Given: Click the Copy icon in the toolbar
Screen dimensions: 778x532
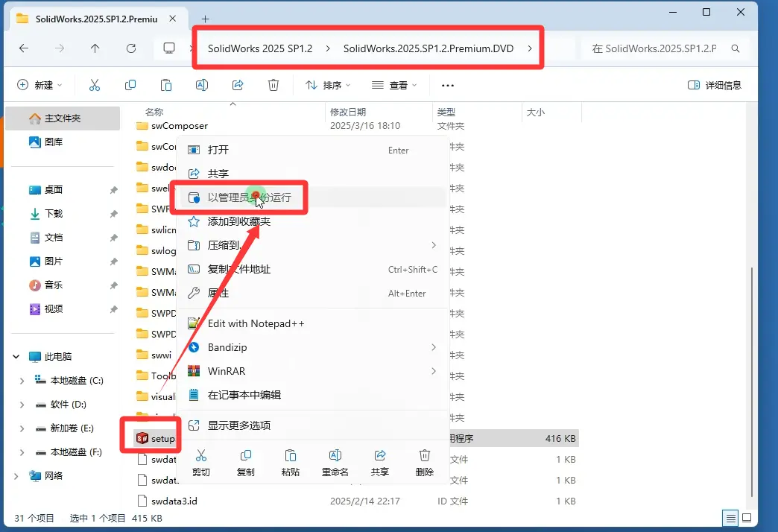Looking at the screenshot, I should coord(130,86).
